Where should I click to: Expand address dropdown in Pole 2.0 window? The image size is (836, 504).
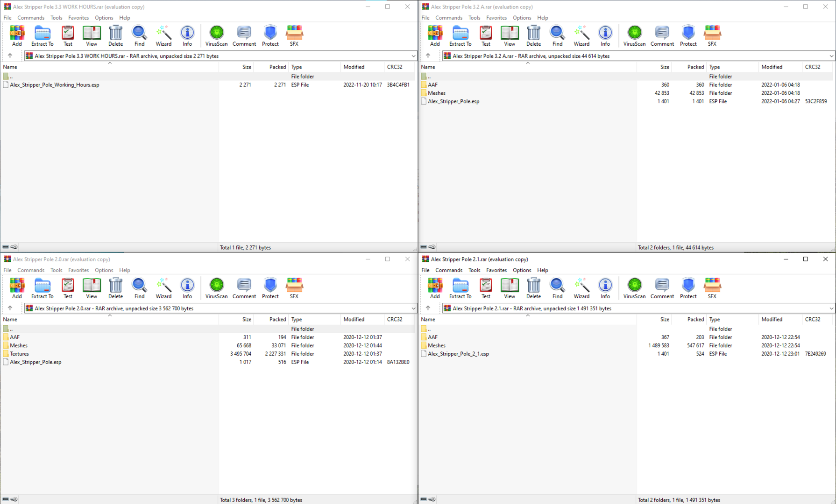(413, 308)
